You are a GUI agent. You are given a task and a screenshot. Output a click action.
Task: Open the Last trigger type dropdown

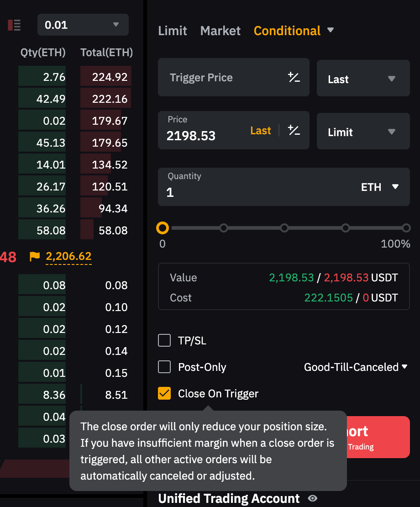click(363, 79)
